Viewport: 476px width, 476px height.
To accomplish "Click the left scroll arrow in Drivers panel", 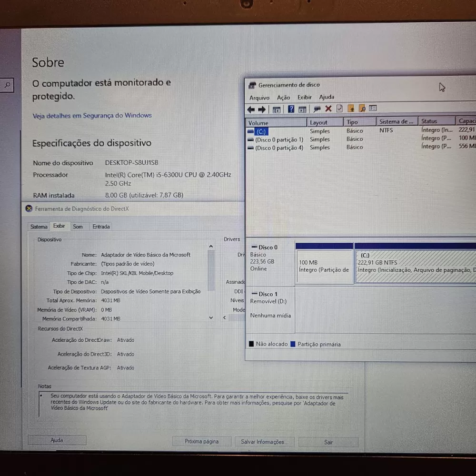I will point(225,317).
